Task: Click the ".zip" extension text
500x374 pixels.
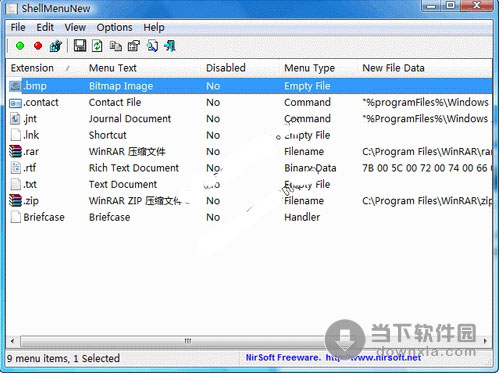Action: pos(31,201)
